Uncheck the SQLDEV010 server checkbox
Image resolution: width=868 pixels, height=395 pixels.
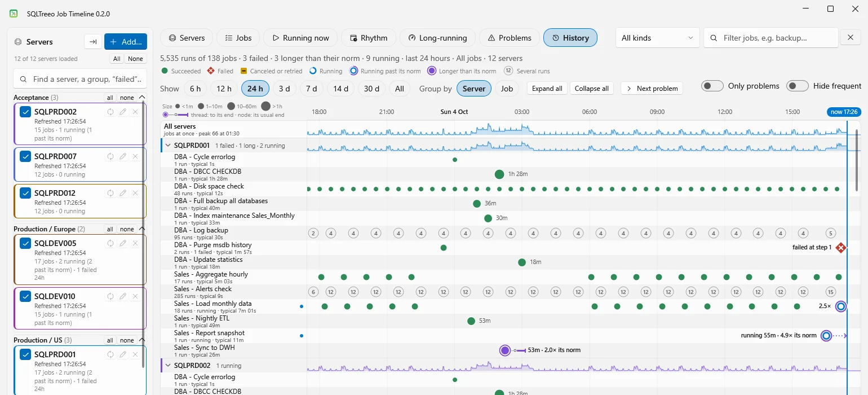[25, 296]
